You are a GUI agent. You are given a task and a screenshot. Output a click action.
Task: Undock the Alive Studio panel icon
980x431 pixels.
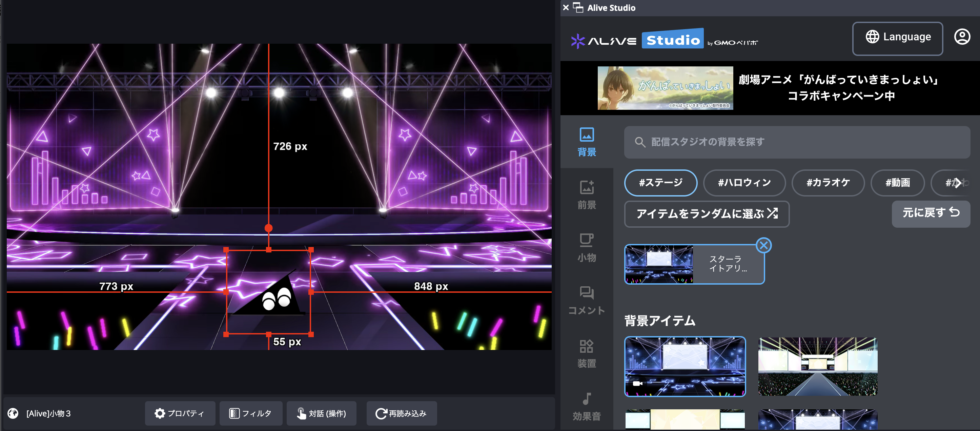[578, 7]
